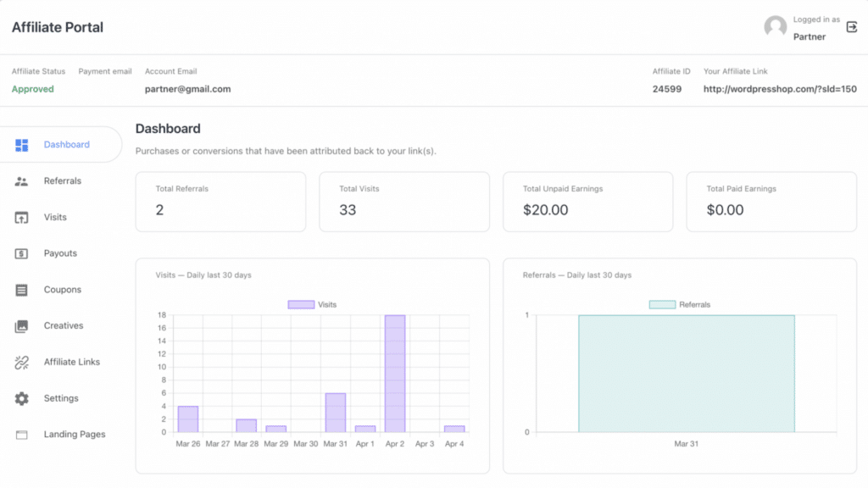Click the Approved affiliate status text

tap(32, 89)
